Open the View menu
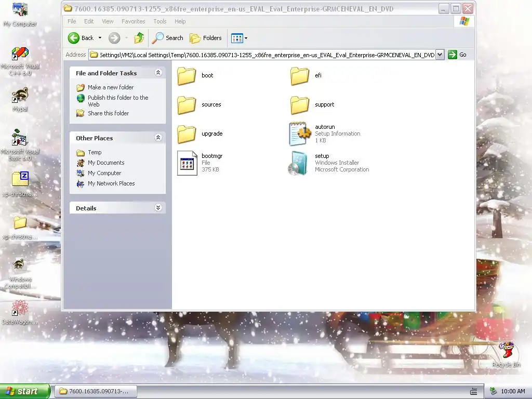Viewport: 532px width, 399px height. 108,21
